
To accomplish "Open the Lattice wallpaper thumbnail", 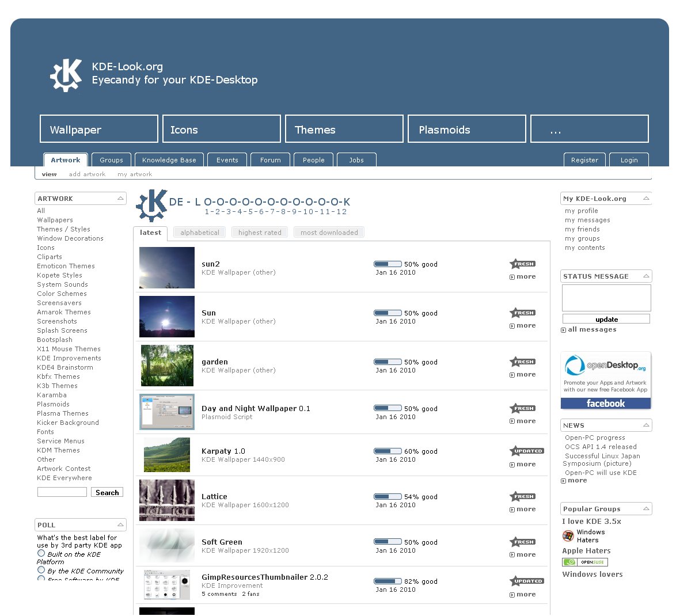I will (x=167, y=500).
